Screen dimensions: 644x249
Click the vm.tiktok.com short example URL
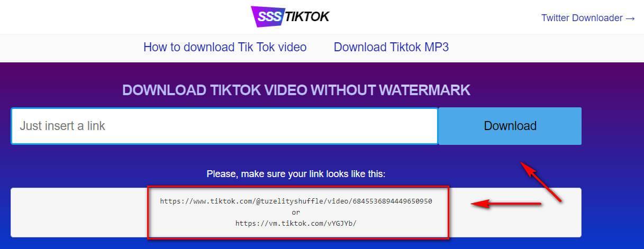click(x=296, y=223)
